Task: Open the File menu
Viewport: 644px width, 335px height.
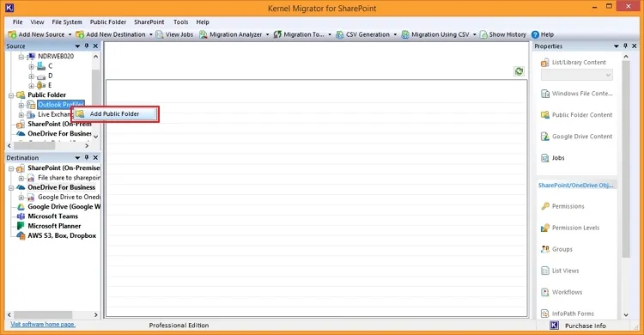Action: (18, 22)
